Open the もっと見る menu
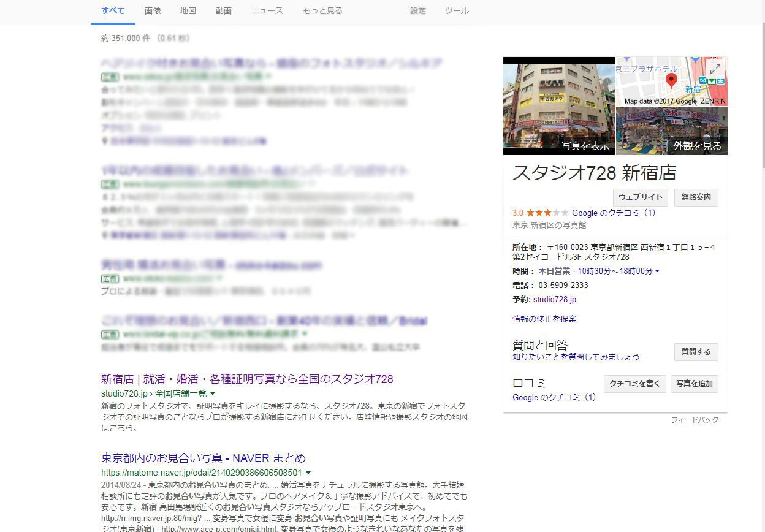The image size is (765, 532). [x=322, y=11]
